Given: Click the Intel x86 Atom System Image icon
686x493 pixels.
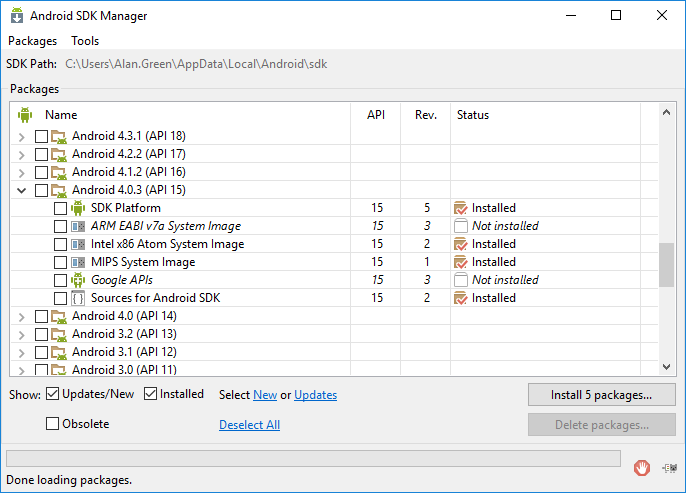Looking at the screenshot, I should [x=78, y=244].
